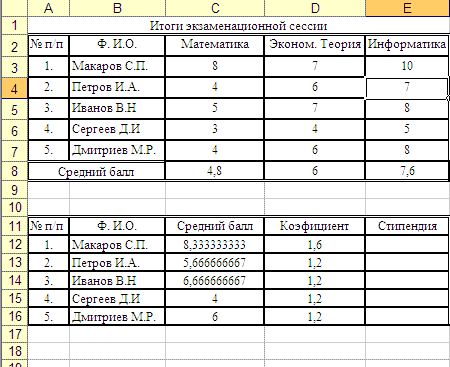Click number '5.' in row 16
Viewport: 450px width, 367px height.
(x=48, y=316)
